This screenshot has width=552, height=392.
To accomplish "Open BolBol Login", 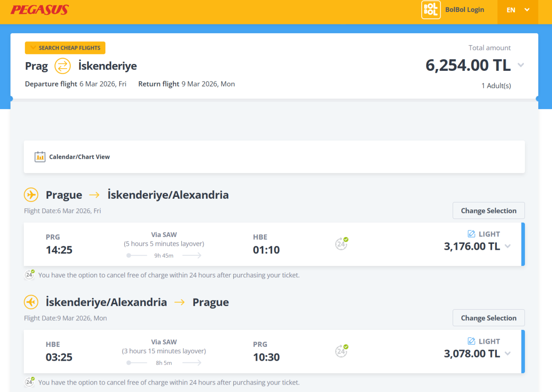I will pos(464,10).
